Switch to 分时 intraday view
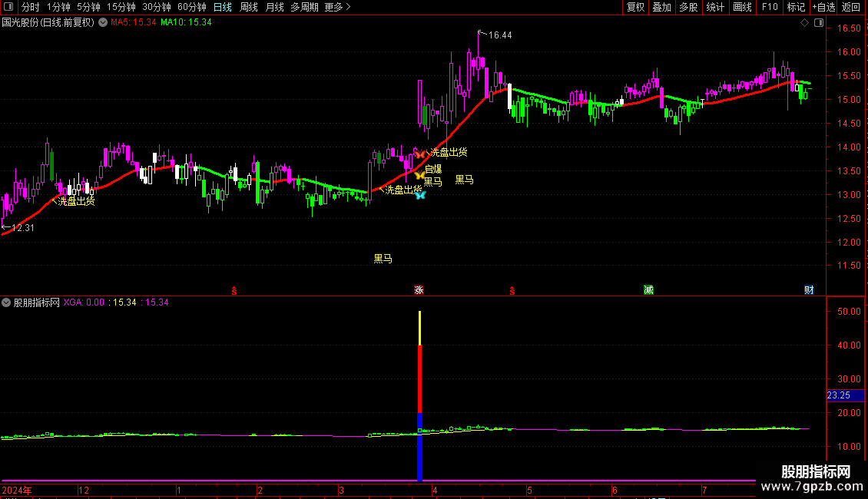Viewport: 868px width, 499px height. coord(31,7)
